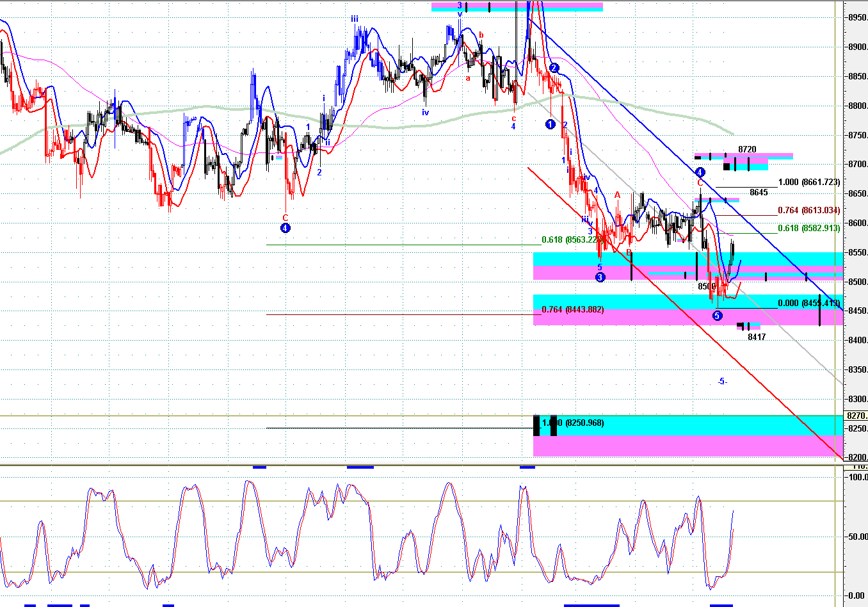This screenshot has width=868, height=607.
Task: Select the blue circled 1 wave marker
Action: (550, 124)
